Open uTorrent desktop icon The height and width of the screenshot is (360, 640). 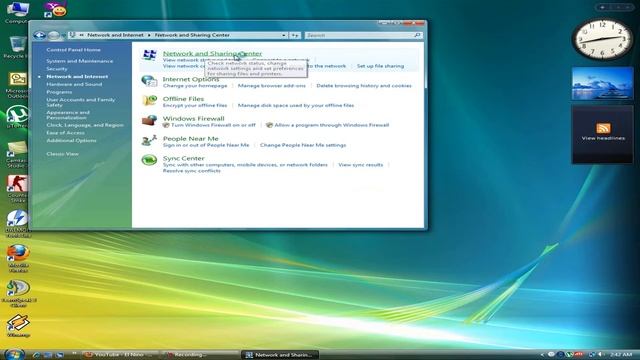[x=18, y=117]
